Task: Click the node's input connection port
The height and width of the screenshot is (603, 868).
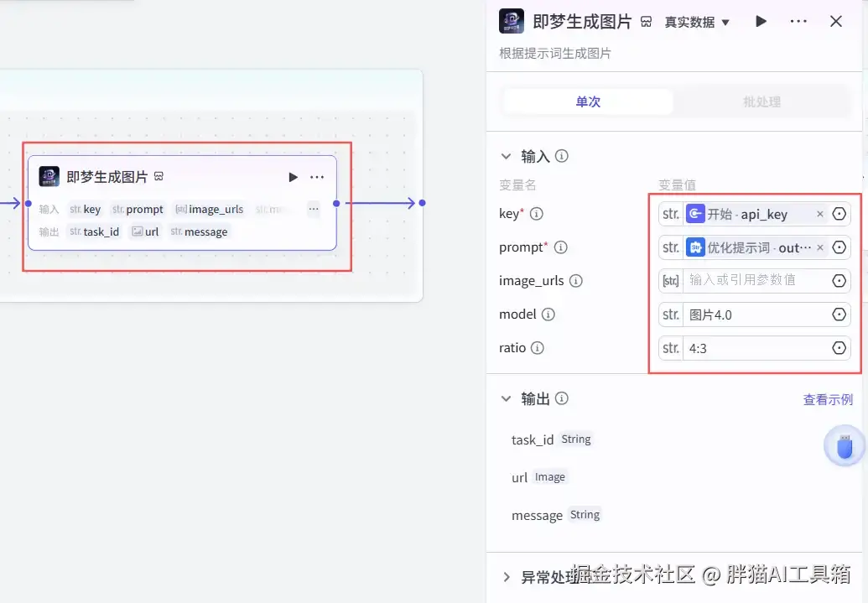Action: 29,203
